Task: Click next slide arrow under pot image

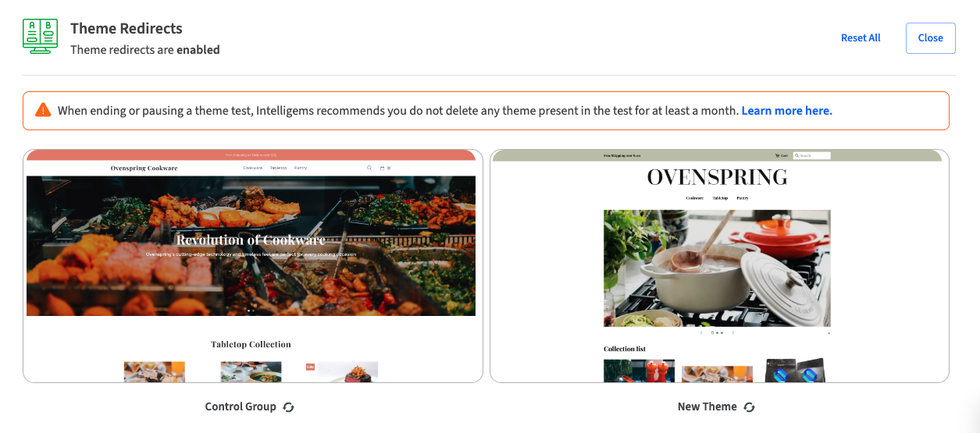Action: pyautogui.click(x=732, y=333)
